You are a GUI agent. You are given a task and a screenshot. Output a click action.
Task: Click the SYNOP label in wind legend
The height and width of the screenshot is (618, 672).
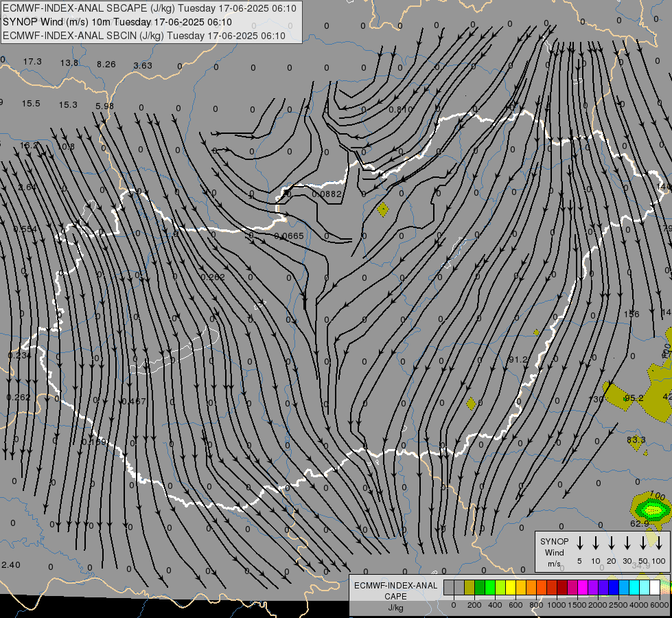pyautogui.click(x=554, y=541)
